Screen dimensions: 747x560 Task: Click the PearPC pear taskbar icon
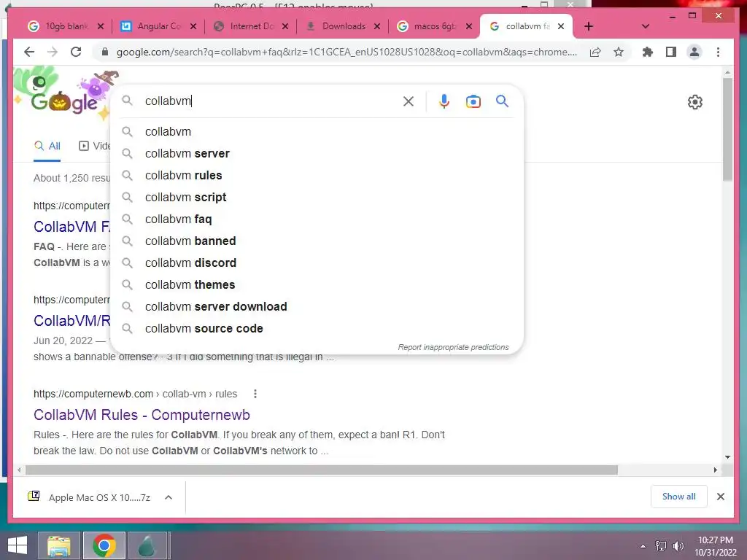pyautogui.click(x=147, y=545)
